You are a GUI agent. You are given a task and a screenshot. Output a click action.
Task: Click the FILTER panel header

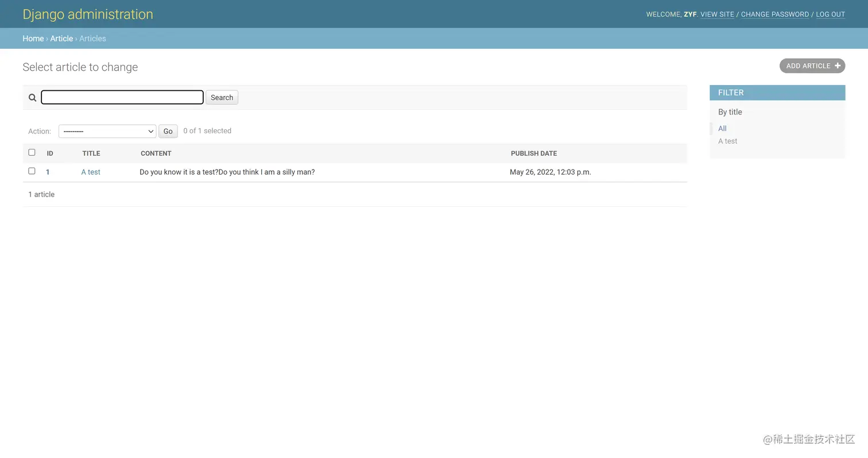coord(777,93)
